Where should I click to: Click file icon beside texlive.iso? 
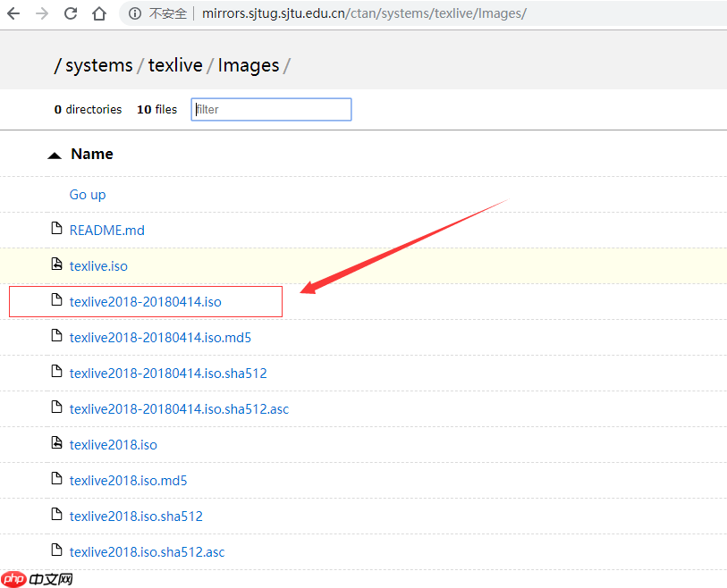(56, 265)
